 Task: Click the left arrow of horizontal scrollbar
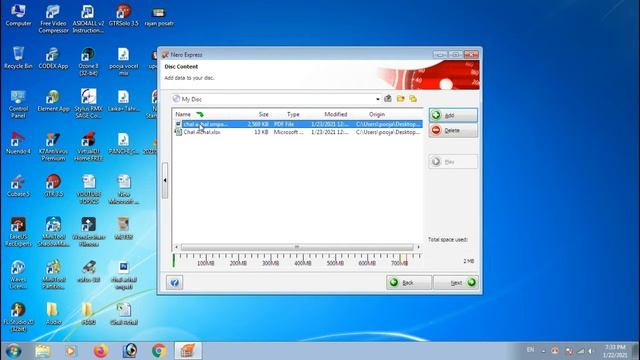click(x=176, y=247)
